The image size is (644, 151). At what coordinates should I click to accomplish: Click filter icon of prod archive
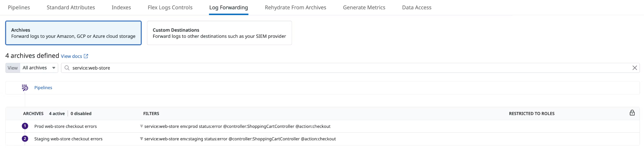142,126
